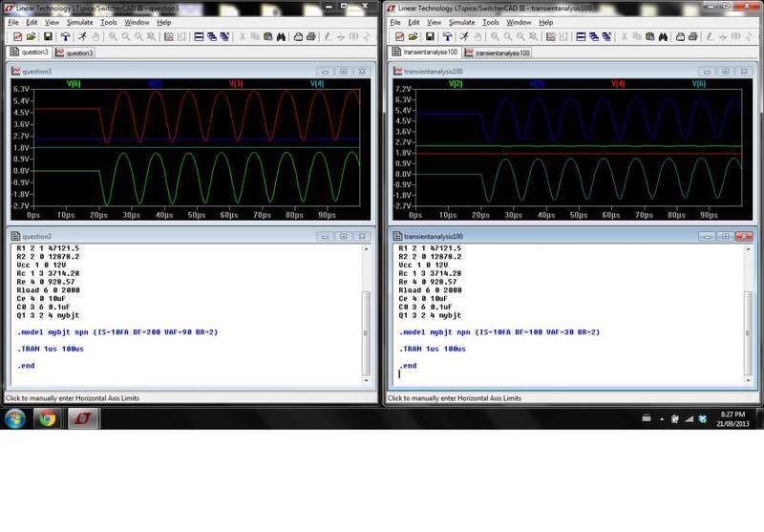
Task: Click the Zoom In magnifier in transientanalysis100 toolbar
Action: coord(495,36)
